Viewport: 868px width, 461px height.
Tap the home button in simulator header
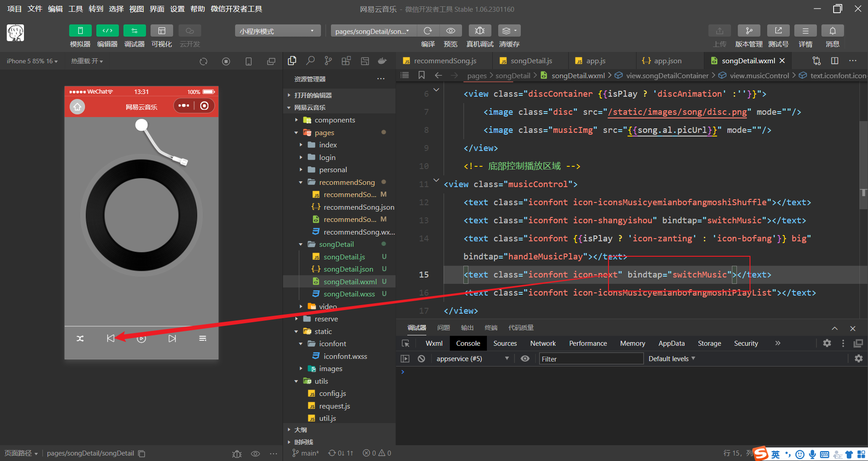pos(77,107)
